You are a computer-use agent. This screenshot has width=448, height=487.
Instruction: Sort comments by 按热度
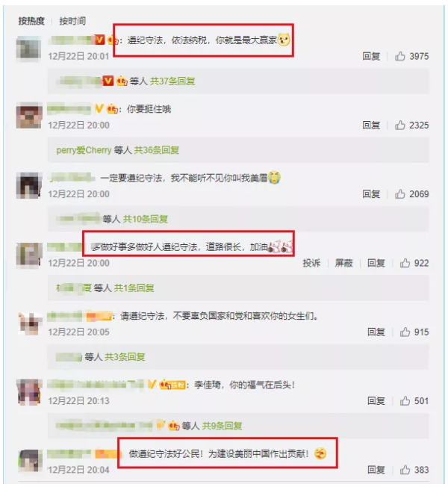coord(31,21)
